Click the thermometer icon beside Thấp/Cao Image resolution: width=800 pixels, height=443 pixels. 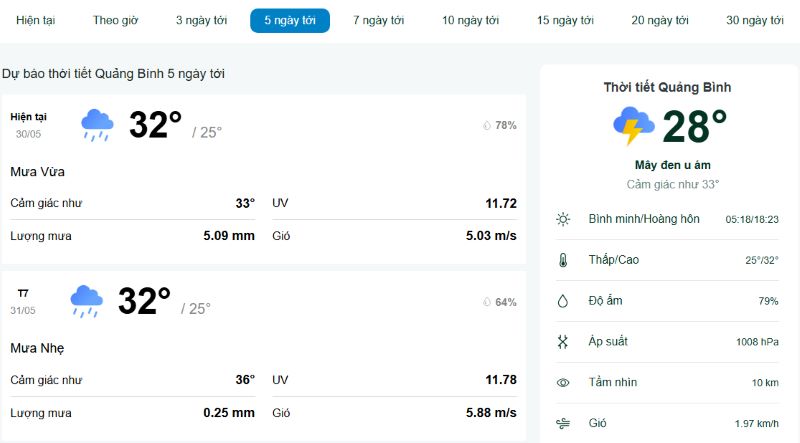pos(563,260)
